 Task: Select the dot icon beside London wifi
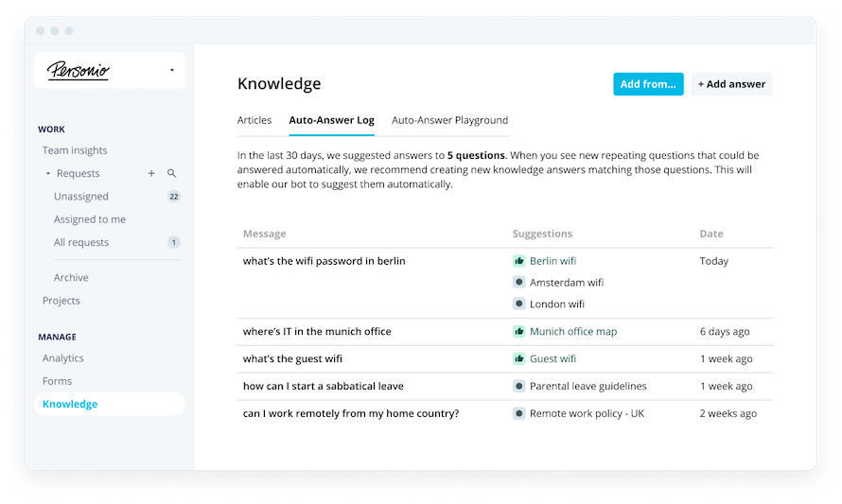click(x=518, y=304)
